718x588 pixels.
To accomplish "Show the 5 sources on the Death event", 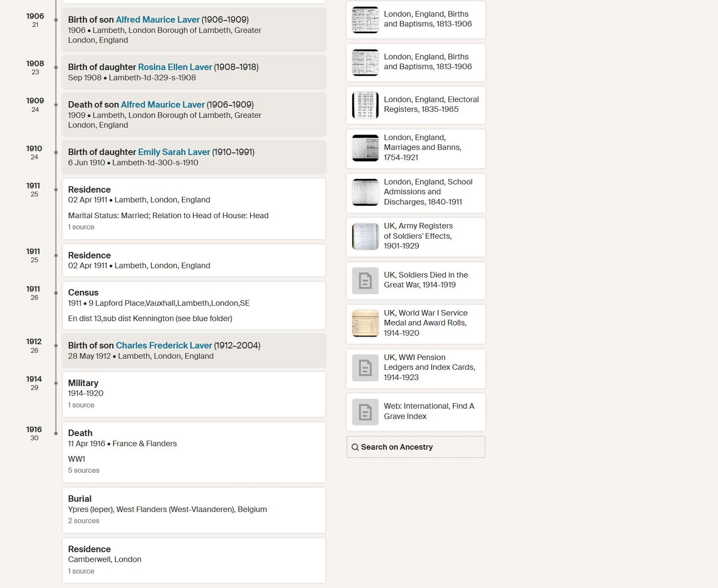I will coord(83,470).
